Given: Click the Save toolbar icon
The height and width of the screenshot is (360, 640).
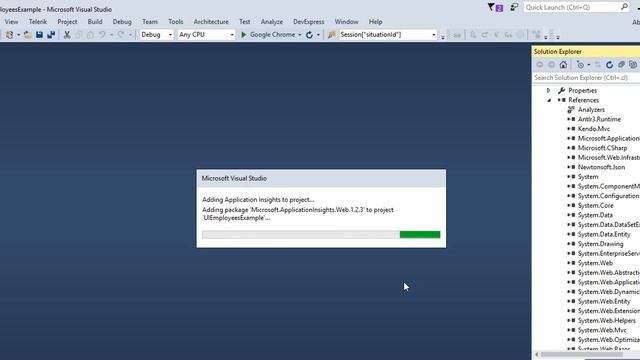Looking at the screenshot, I should pos(39,35).
